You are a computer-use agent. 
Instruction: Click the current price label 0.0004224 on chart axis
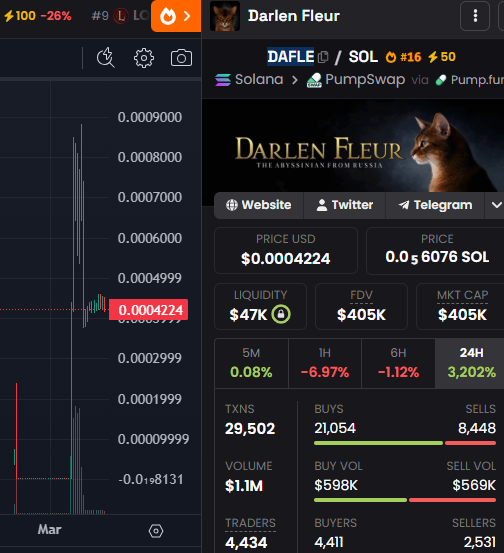[148, 310]
